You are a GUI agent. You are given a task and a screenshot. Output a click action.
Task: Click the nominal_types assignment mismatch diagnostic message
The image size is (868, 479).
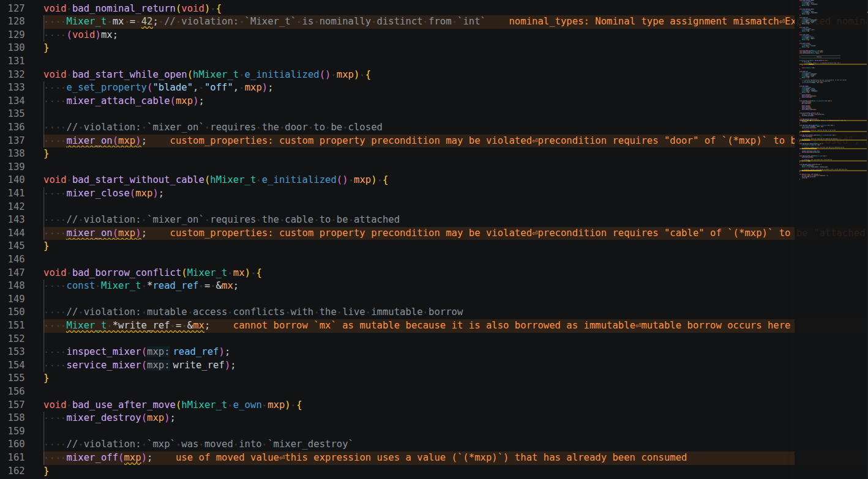651,21
